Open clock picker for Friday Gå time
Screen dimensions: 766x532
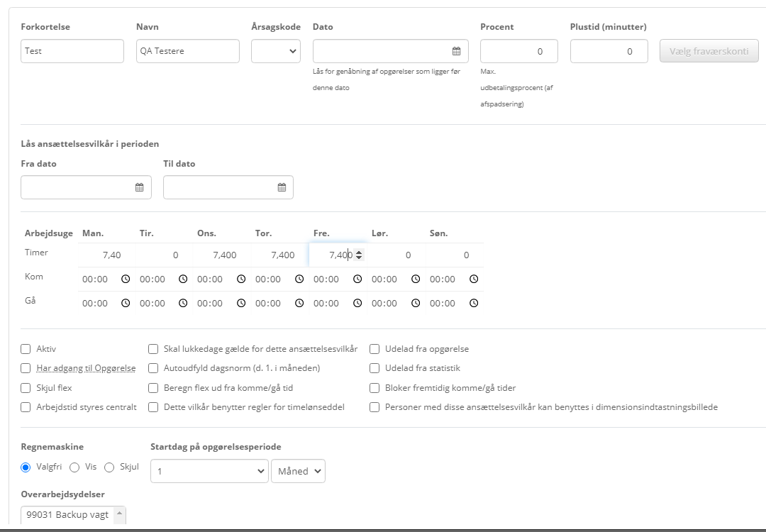[x=357, y=304]
